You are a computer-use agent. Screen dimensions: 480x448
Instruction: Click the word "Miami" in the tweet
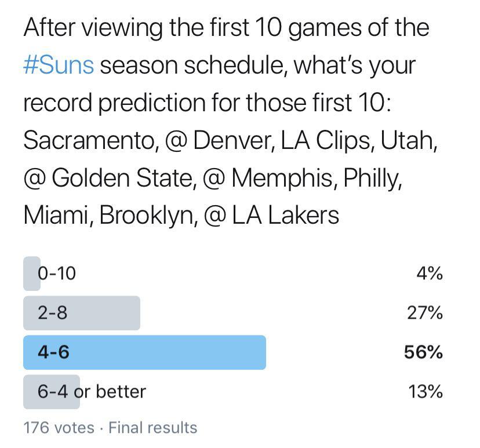click(57, 216)
